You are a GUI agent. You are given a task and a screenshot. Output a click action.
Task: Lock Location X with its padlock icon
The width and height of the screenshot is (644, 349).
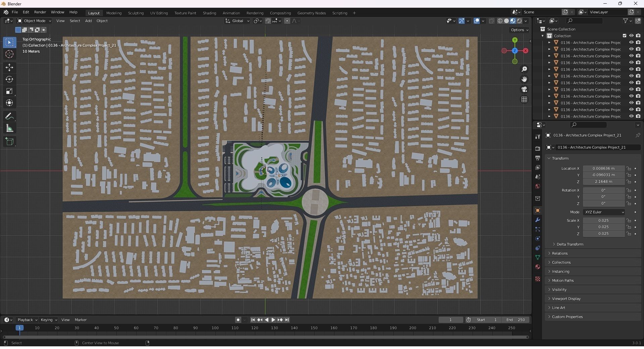[x=629, y=168]
